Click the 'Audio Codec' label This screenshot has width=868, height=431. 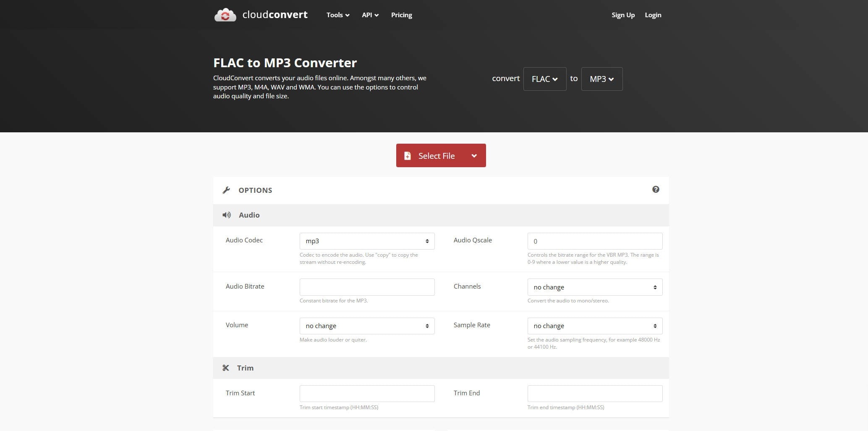[x=244, y=240]
